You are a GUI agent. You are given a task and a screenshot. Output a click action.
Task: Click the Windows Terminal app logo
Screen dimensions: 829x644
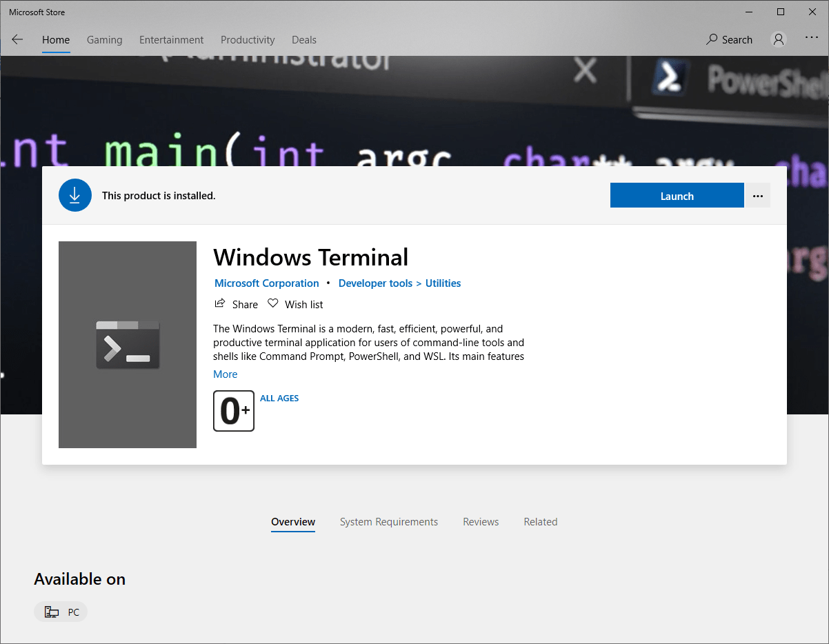pyautogui.click(x=128, y=344)
